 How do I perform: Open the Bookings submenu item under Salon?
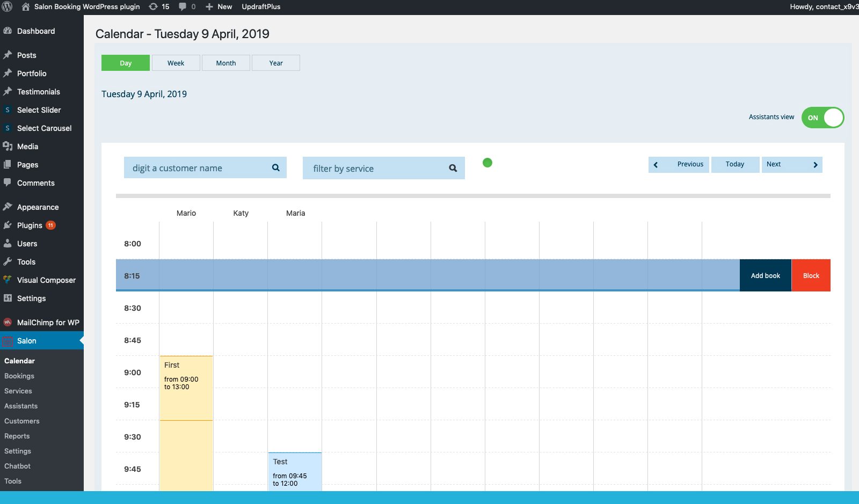point(19,376)
